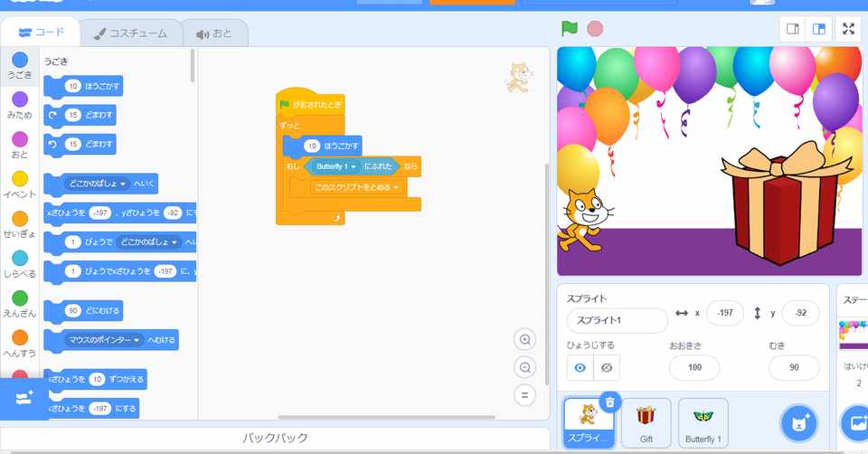Viewport: 868px width, 454px height.
Task: Click the ずっと loop block in script
Action: (x=290, y=125)
